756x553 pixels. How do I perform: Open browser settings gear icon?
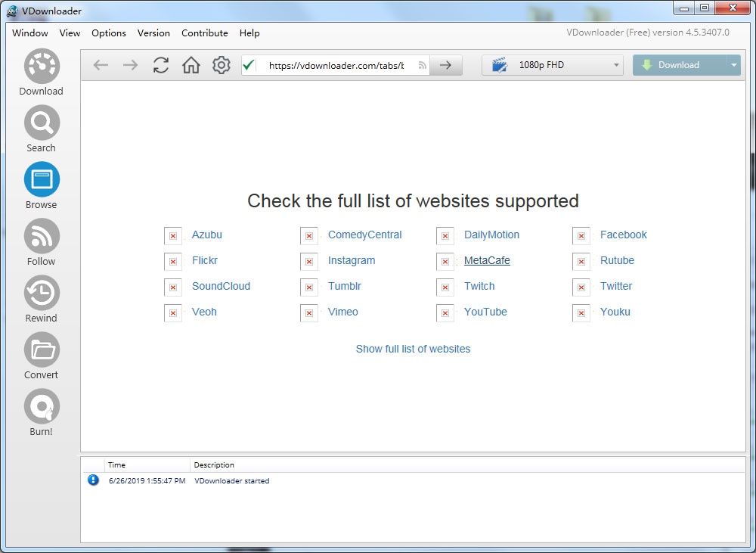(x=222, y=65)
